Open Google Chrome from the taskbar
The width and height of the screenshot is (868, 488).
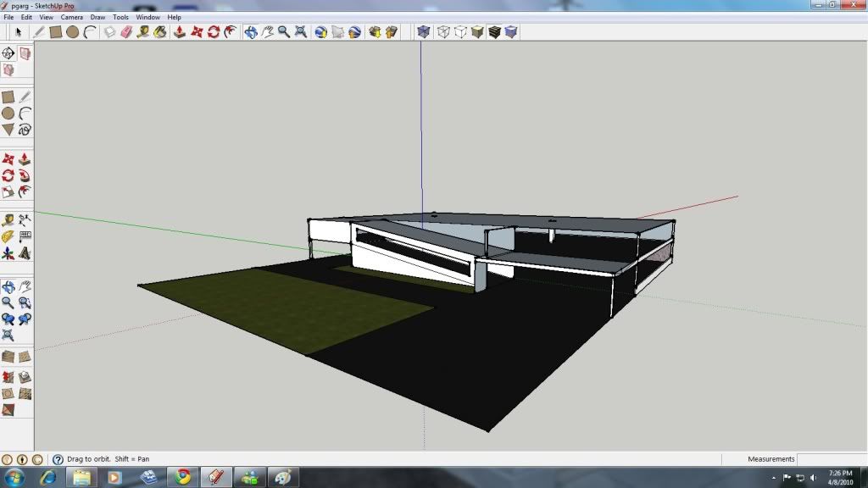(x=182, y=477)
